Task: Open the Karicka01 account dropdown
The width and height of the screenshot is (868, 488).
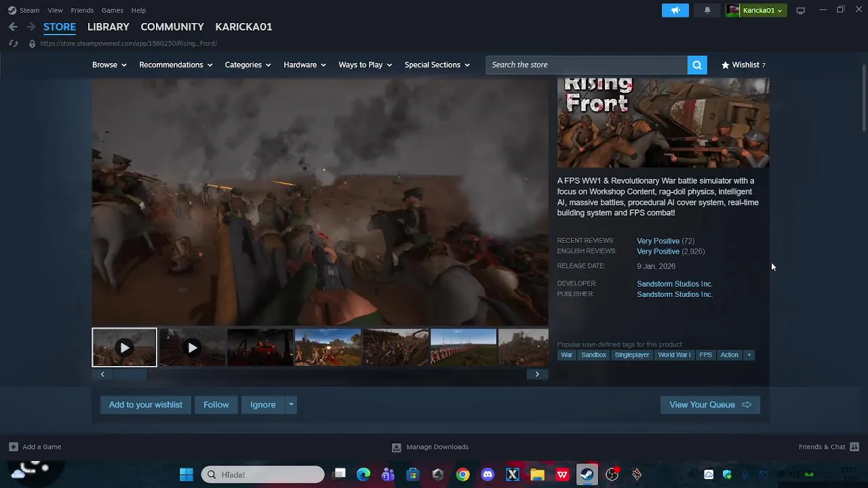Action: (763, 10)
